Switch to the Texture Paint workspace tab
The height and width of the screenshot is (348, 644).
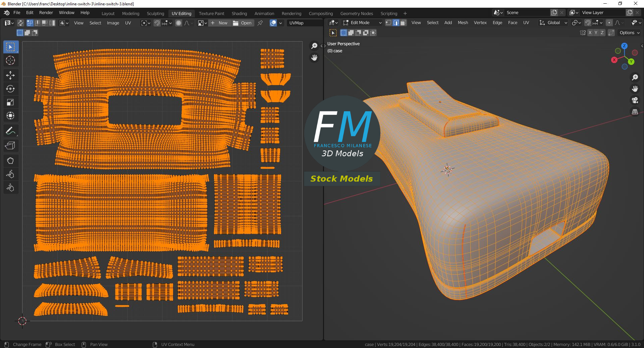click(211, 13)
